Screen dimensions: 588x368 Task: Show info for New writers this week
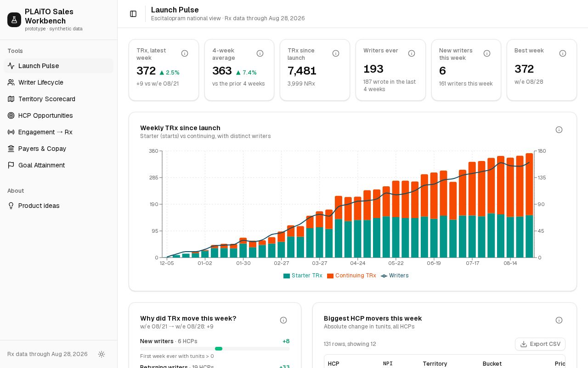pyautogui.click(x=487, y=53)
